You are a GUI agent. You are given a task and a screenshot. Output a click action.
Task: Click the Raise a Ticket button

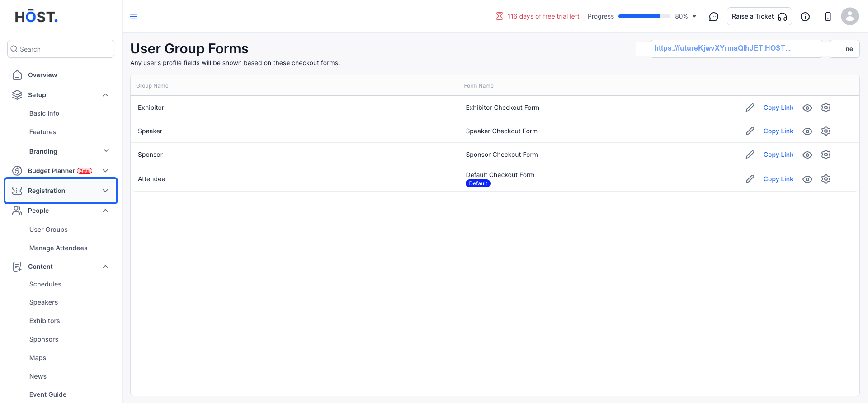coord(759,16)
